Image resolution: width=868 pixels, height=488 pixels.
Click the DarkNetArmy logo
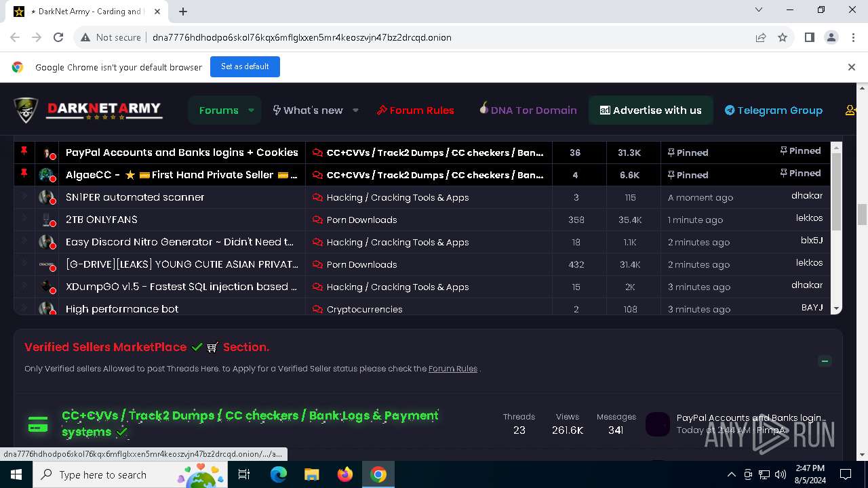click(x=88, y=110)
